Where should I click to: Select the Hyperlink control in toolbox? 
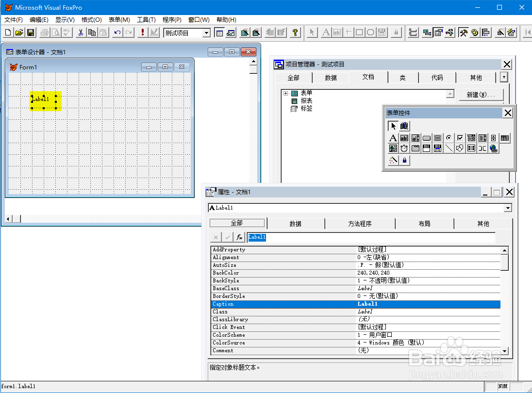[x=494, y=148]
